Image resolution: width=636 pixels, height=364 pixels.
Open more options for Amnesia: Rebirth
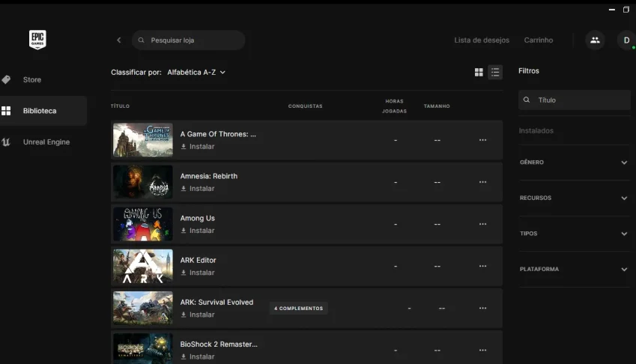[x=482, y=182]
